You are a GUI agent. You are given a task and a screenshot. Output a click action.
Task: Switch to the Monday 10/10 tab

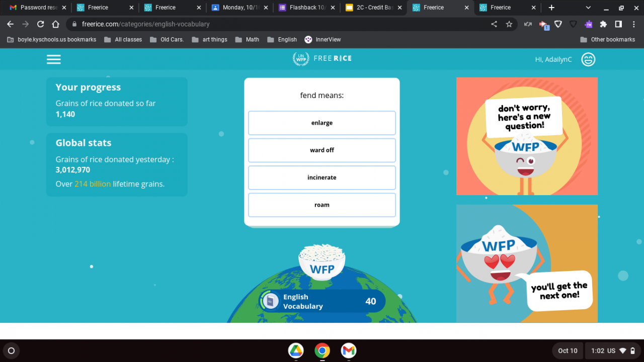pos(240,8)
